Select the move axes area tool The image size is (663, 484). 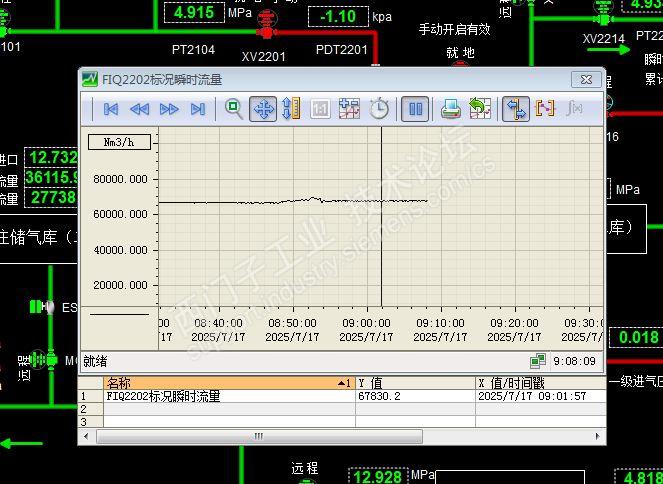click(291, 109)
